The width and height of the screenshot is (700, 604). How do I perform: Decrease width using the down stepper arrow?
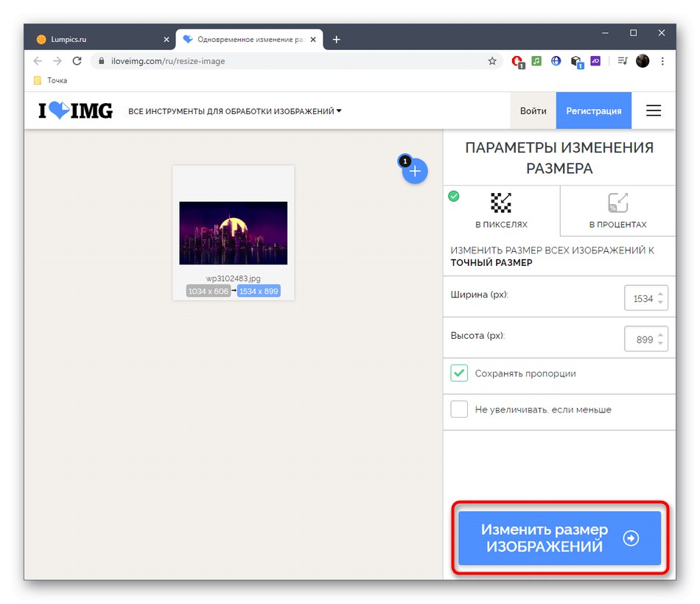coord(660,302)
